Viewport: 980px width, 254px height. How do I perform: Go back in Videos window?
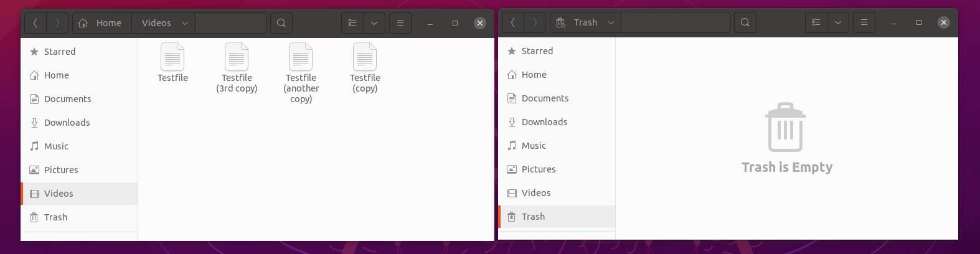tap(35, 23)
